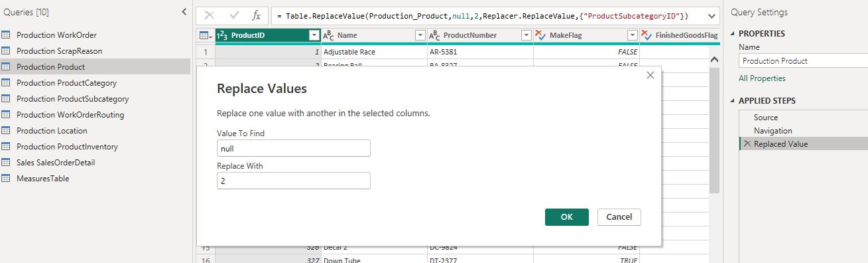868x263 pixels.
Task: Open the ProductNumber column filter dropdown
Action: pyautogui.click(x=527, y=35)
